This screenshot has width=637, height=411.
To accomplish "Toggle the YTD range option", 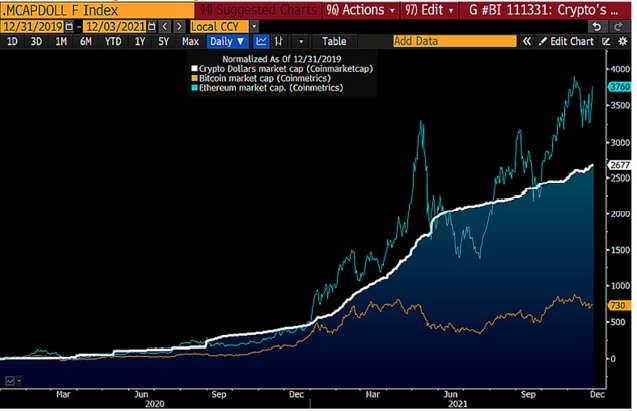I will pos(113,41).
